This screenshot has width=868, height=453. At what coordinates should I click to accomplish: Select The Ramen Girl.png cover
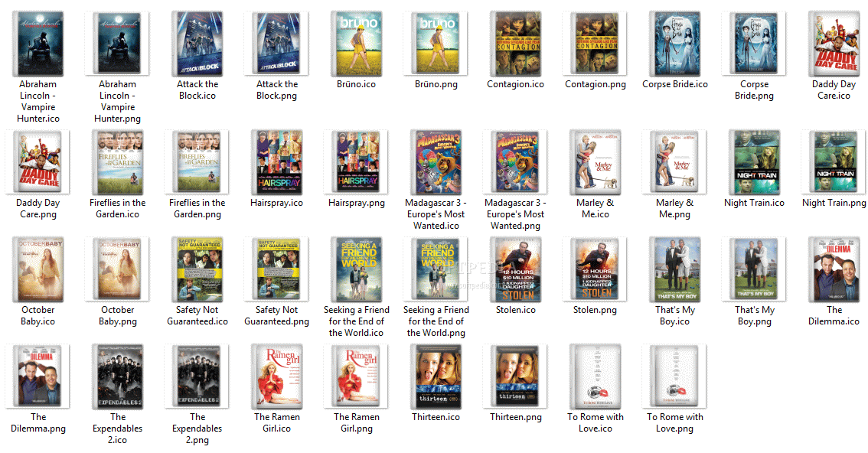coord(357,376)
